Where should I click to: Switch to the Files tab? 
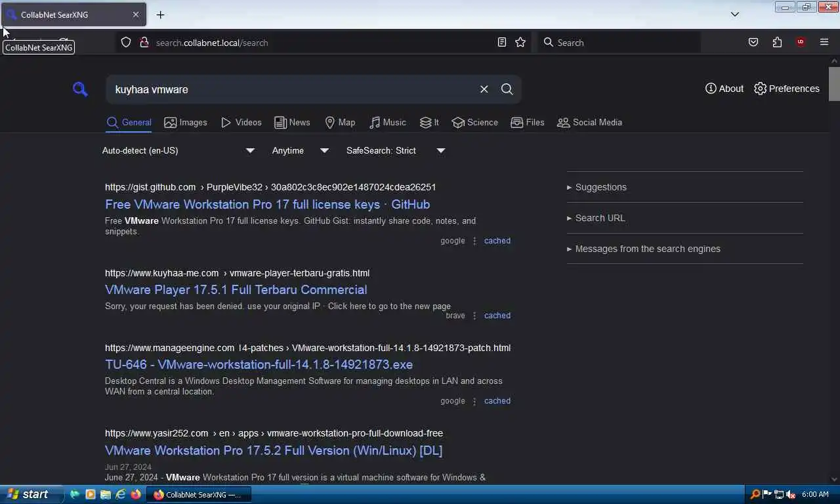[x=528, y=123]
